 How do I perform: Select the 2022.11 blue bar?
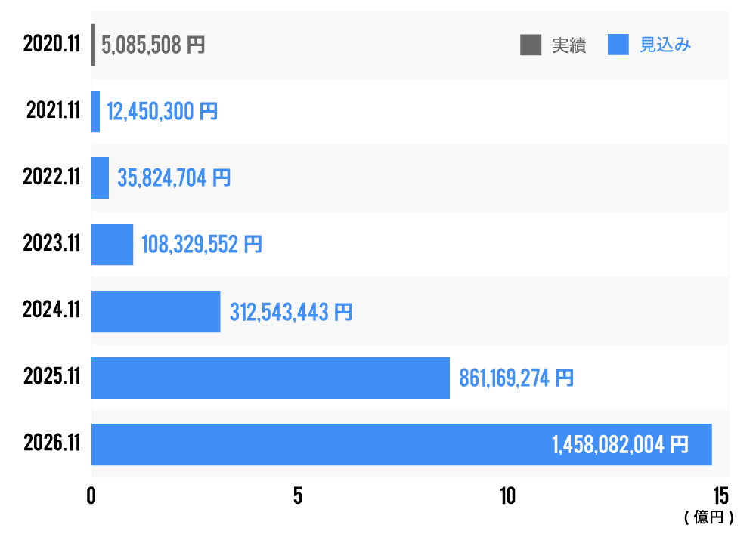(x=100, y=178)
